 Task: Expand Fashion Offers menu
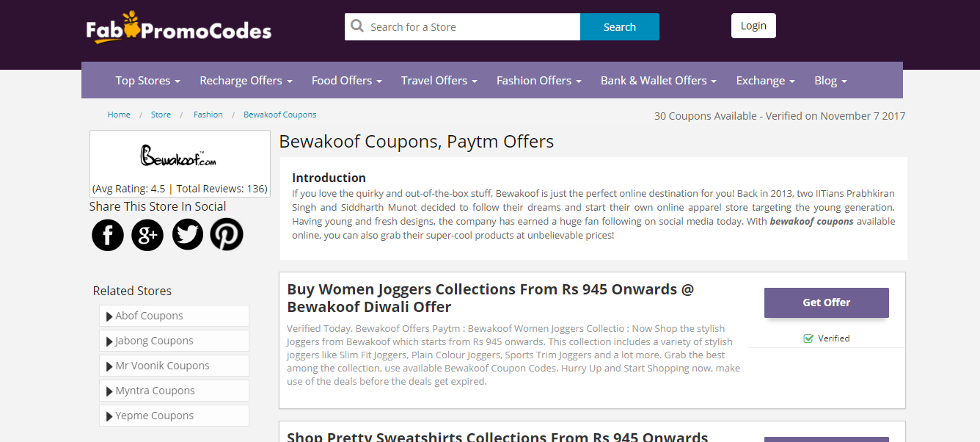pos(538,81)
